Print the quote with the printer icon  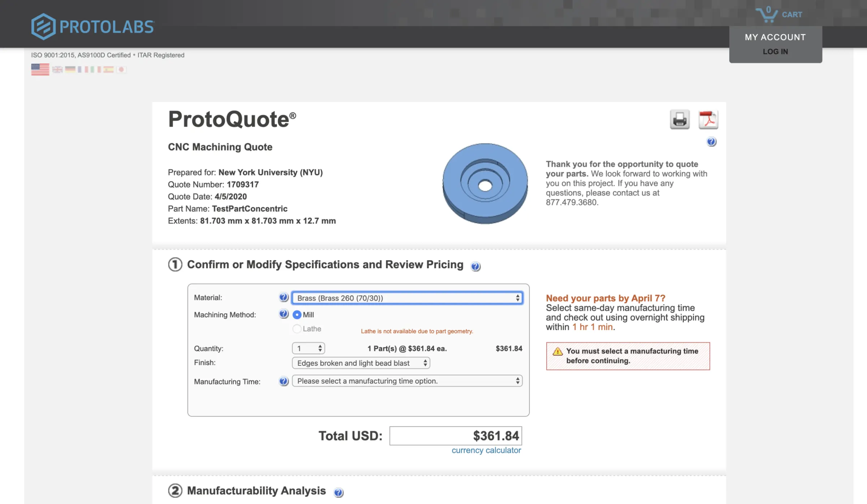[680, 120]
